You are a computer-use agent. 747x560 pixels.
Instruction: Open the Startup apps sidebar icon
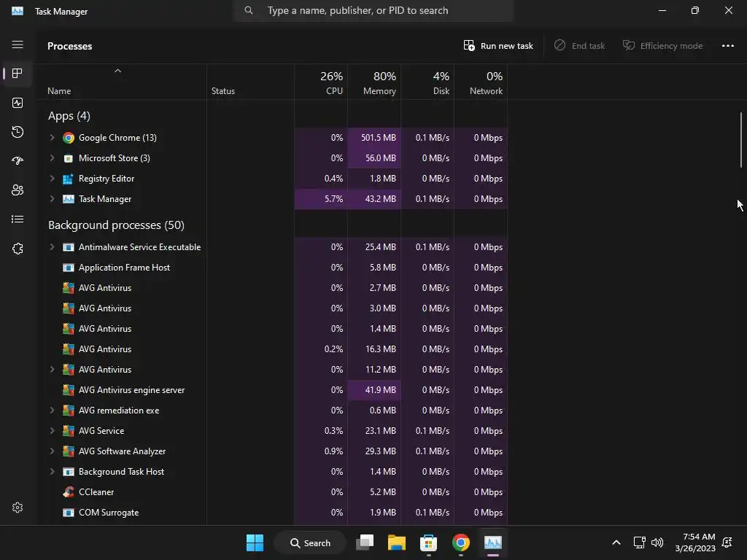(18, 161)
